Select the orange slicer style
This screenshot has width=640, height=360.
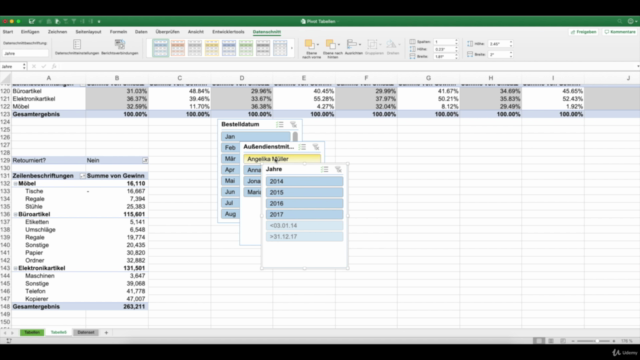[x=178, y=48]
